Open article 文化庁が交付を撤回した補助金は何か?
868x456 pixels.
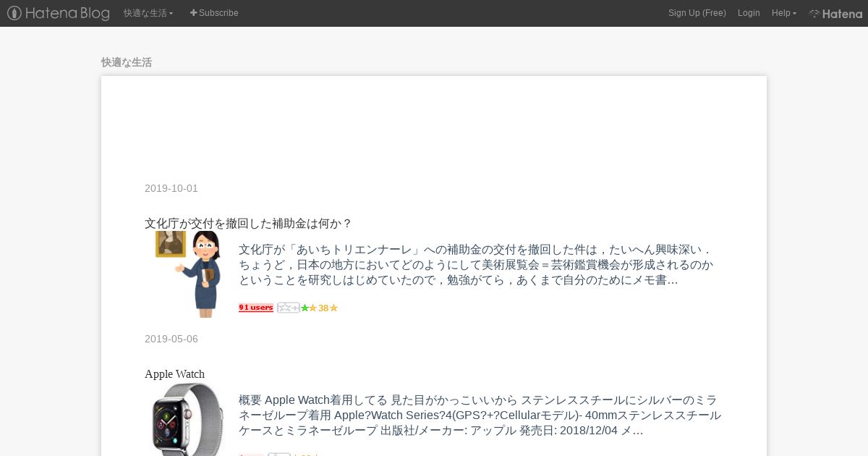[x=248, y=223]
